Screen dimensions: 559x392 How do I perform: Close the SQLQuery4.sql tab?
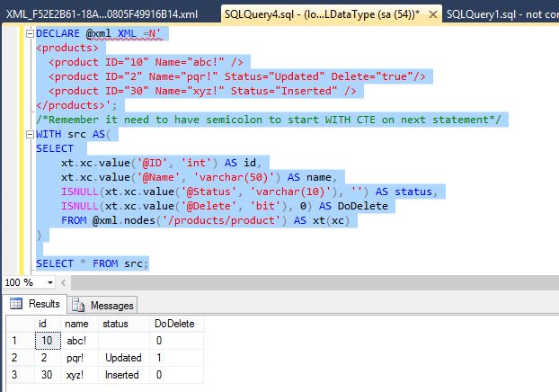click(433, 14)
